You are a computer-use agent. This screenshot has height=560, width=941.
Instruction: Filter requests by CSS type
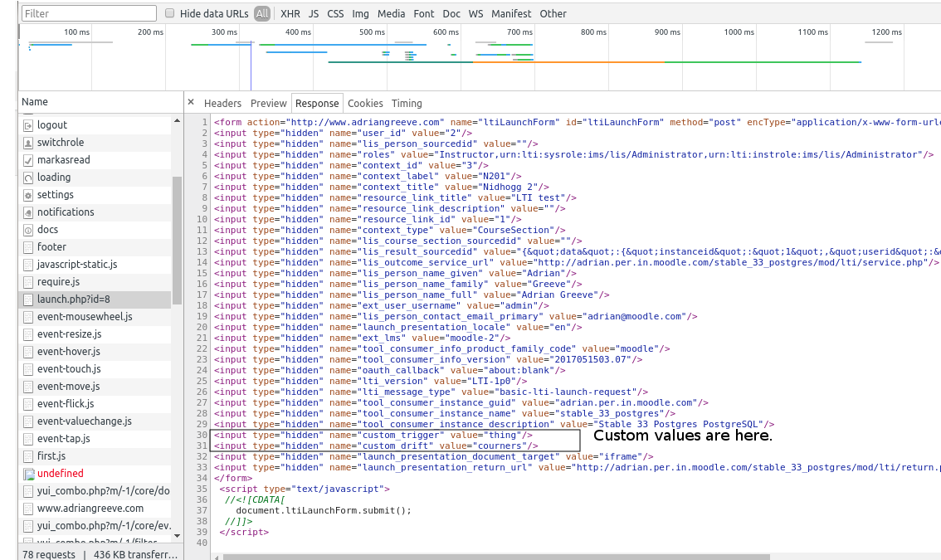point(335,14)
